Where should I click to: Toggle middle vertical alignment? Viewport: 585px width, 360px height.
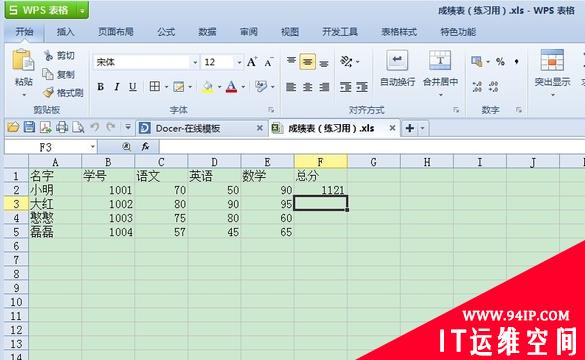(x=307, y=62)
